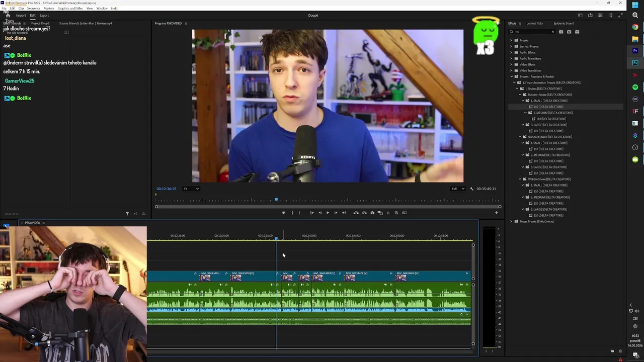
Task: Step forward one frame
Action: (x=336, y=213)
